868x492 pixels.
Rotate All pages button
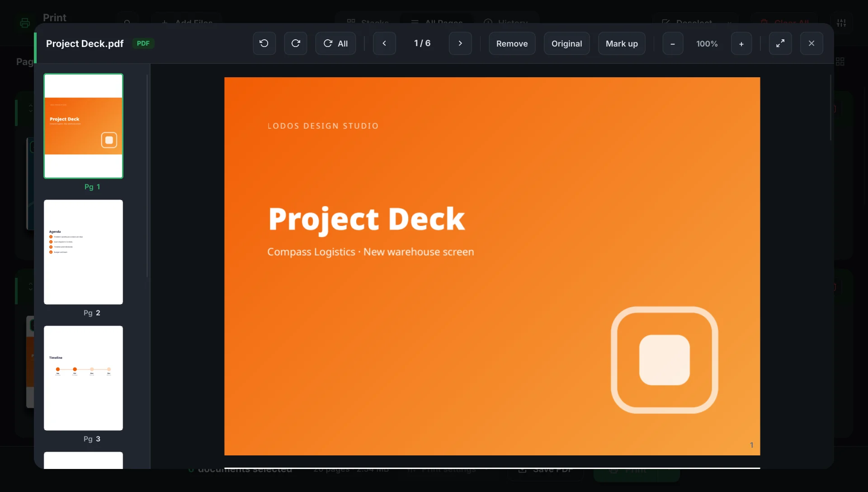[x=335, y=43]
